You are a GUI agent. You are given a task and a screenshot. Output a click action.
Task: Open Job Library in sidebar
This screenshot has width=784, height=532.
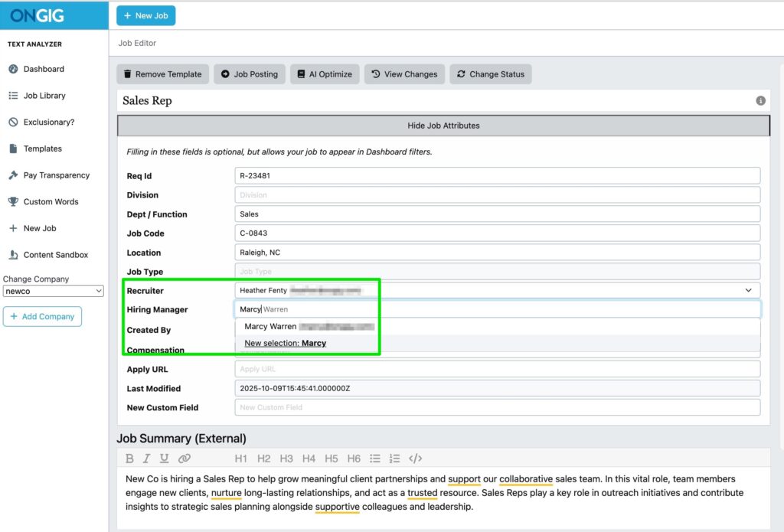44,96
